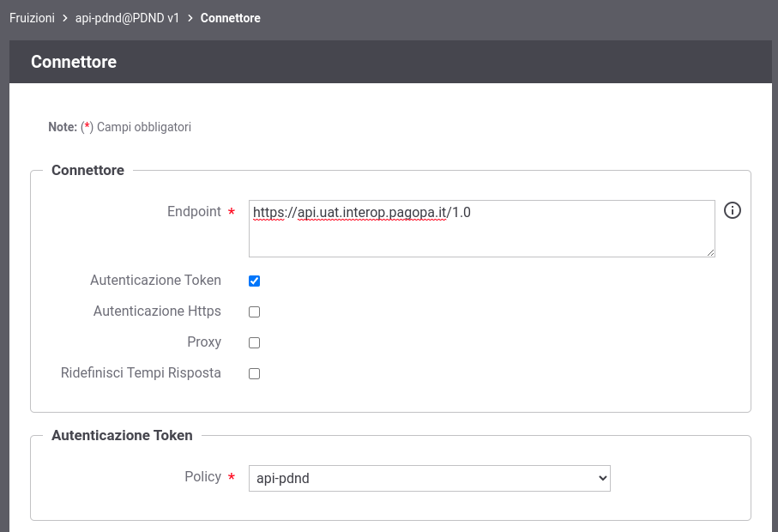Click the Autenticazione Https label text
Viewport: 778px width, 532px height.
coord(157,311)
